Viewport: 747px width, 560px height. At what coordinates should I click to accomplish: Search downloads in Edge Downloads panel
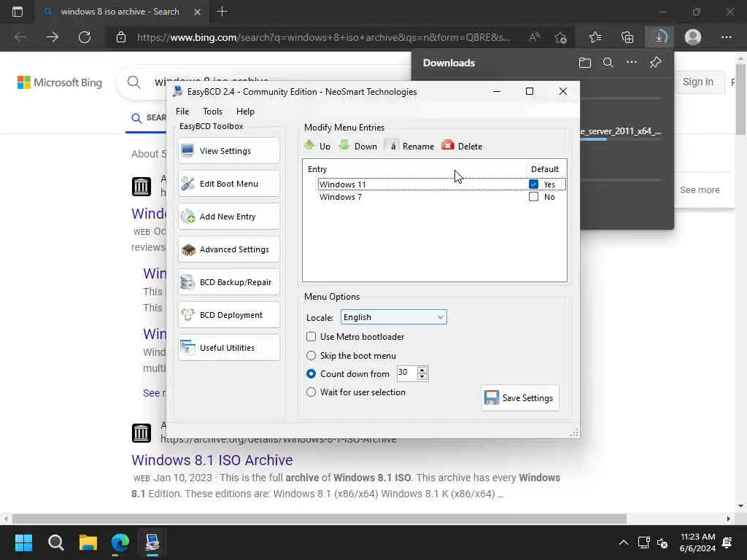(x=608, y=63)
